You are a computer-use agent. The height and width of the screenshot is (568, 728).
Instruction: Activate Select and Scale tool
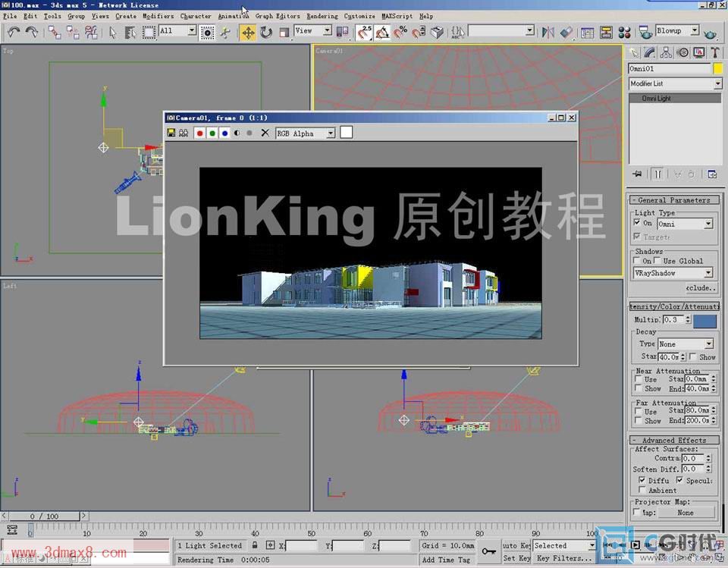point(284,33)
